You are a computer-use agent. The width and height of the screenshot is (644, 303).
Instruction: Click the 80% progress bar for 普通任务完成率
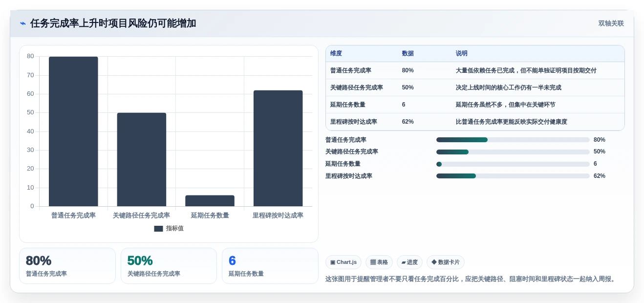[513, 140]
